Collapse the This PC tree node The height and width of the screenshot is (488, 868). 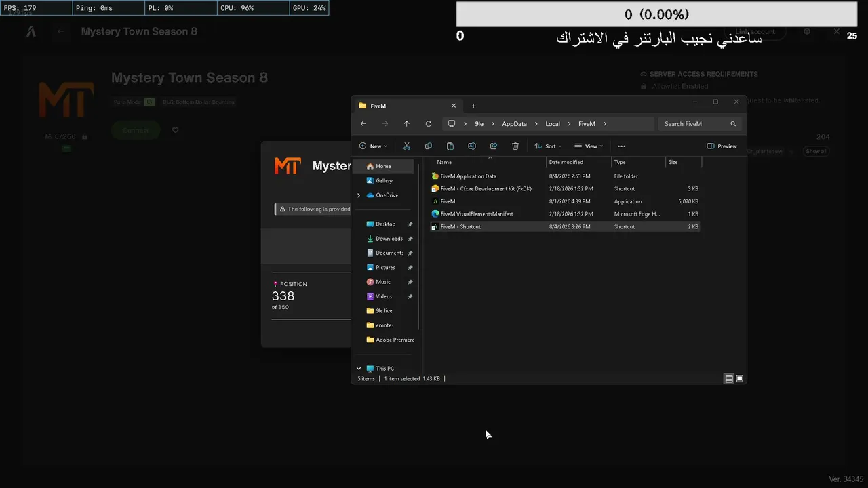coord(359,369)
